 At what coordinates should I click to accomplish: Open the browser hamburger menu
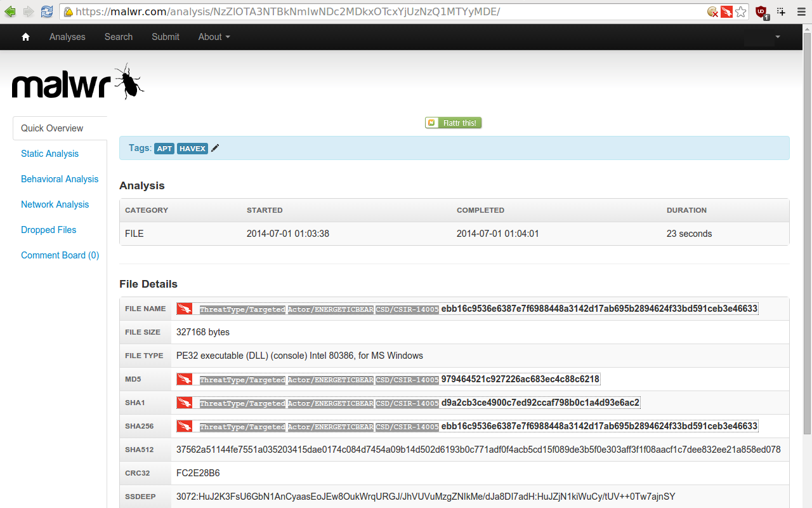pyautogui.click(x=800, y=11)
